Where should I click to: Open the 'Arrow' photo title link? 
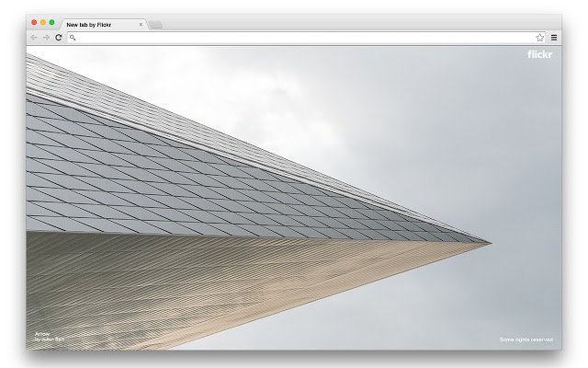click(x=42, y=333)
